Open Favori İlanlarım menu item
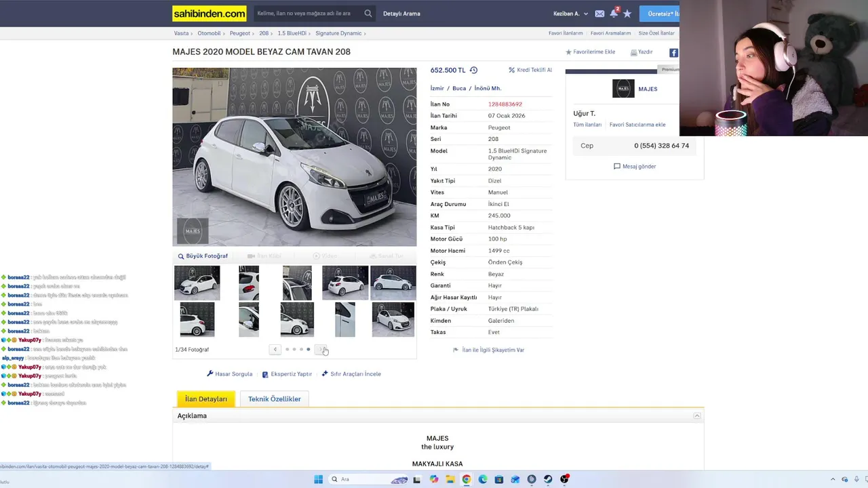 click(566, 33)
